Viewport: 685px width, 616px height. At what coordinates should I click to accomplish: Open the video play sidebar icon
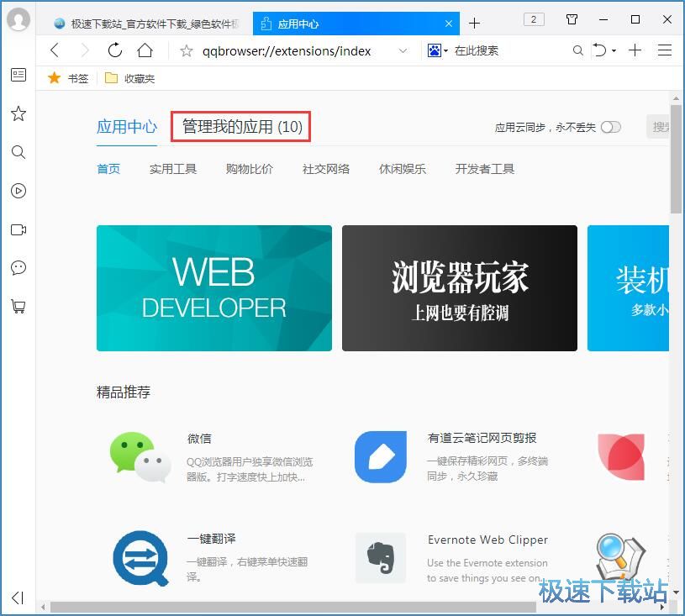18,191
